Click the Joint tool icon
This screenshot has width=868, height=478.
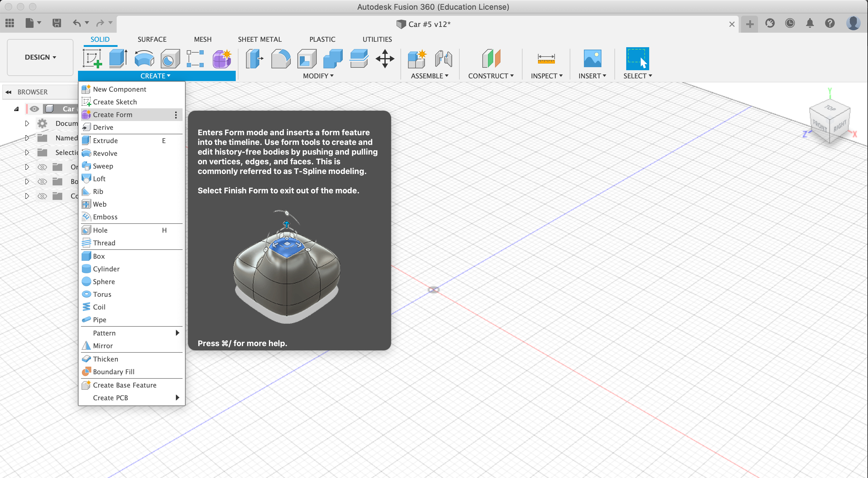[443, 59]
